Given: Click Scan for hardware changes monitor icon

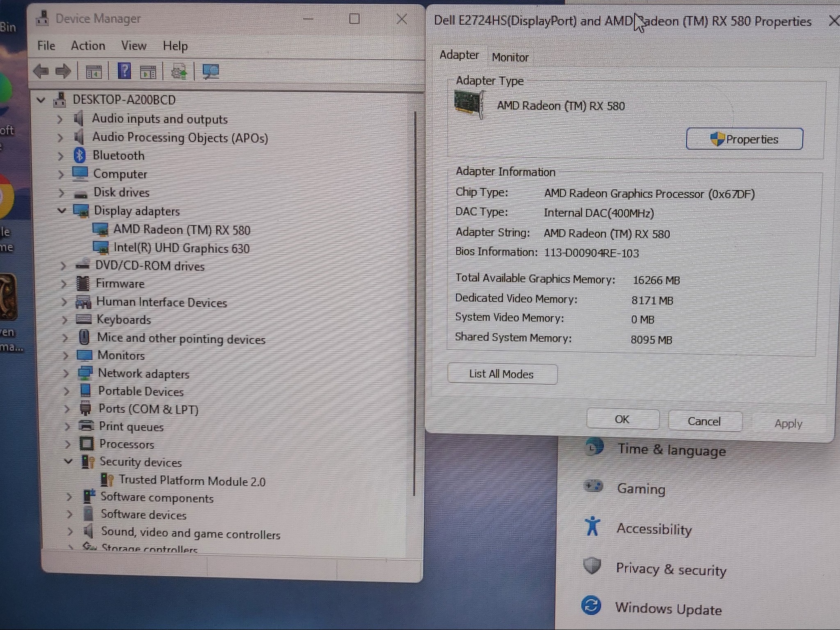Looking at the screenshot, I should point(211,72).
